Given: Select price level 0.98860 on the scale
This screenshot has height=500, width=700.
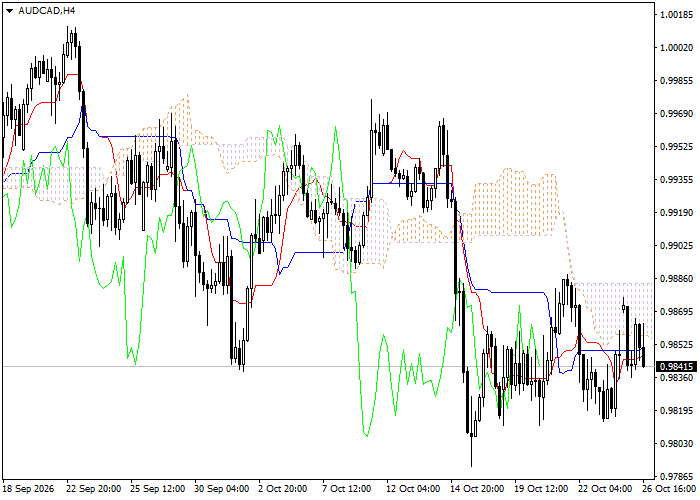Looking at the screenshot, I should [677, 279].
